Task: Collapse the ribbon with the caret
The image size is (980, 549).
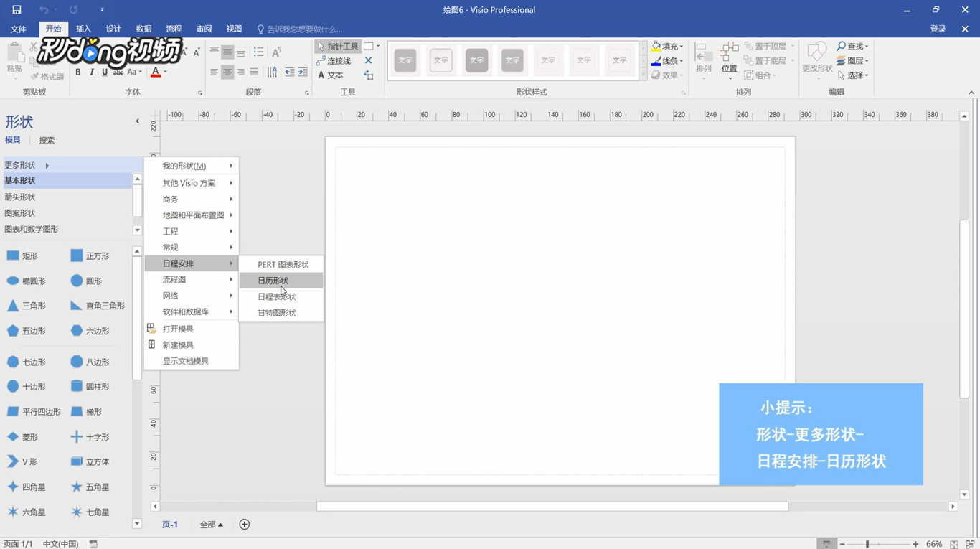Action: click(x=971, y=93)
